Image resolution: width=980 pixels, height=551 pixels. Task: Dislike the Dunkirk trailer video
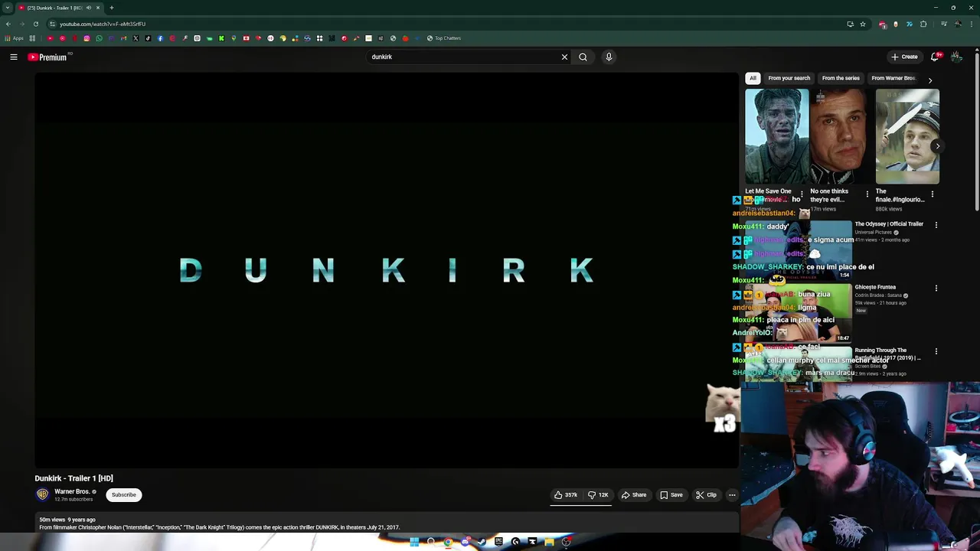click(x=598, y=495)
